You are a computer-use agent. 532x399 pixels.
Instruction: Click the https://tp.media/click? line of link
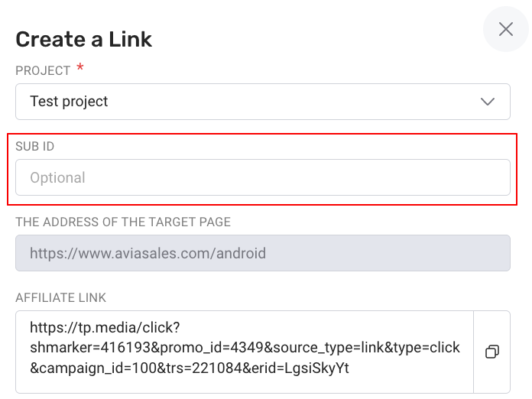point(105,328)
